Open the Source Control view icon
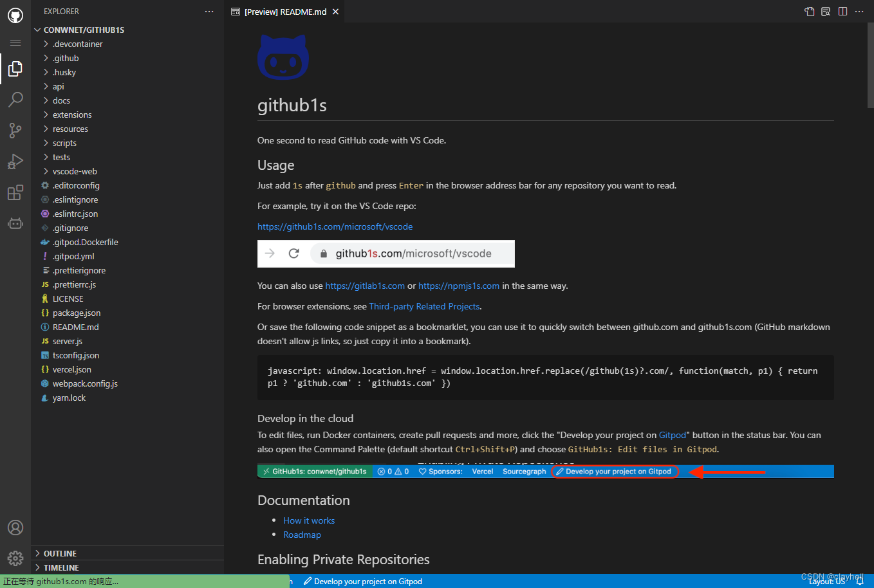This screenshot has height=588, width=874. pyautogui.click(x=15, y=130)
